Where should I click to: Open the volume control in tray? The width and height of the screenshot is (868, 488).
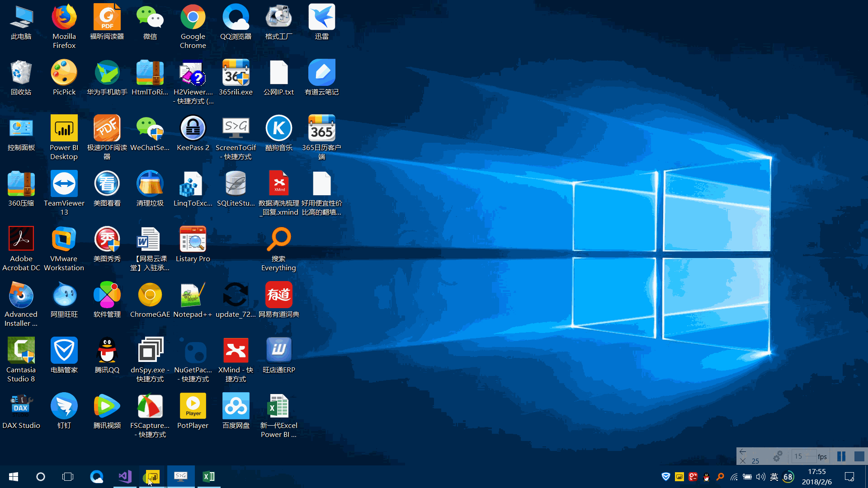[761, 477]
